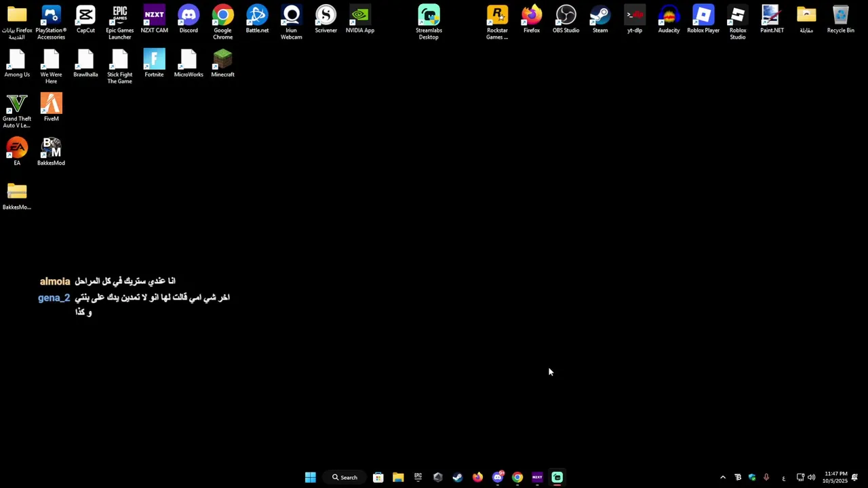Switch to Firefox in taskbar
The width and height of the screenshot is (868, 488).
point(477,477)
